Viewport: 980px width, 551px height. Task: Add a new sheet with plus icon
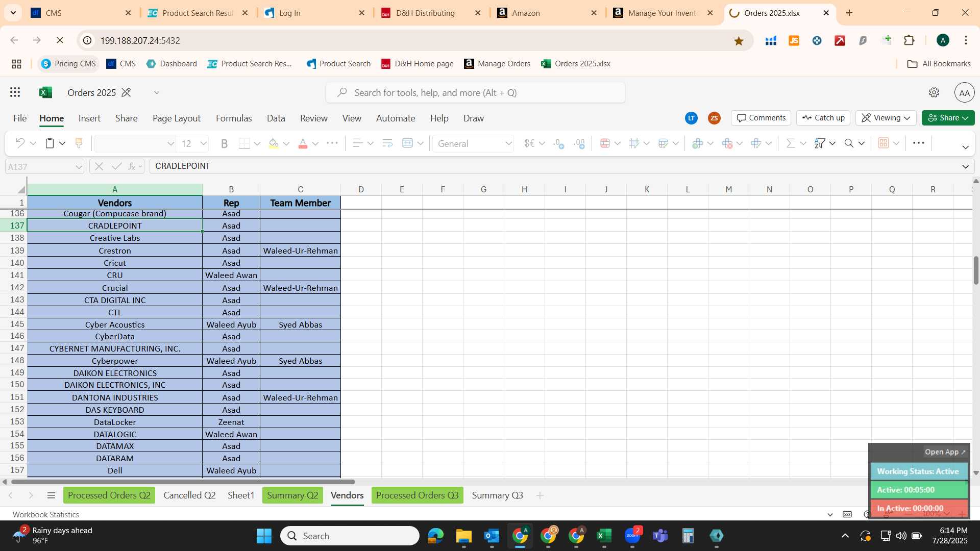point(540,495)
